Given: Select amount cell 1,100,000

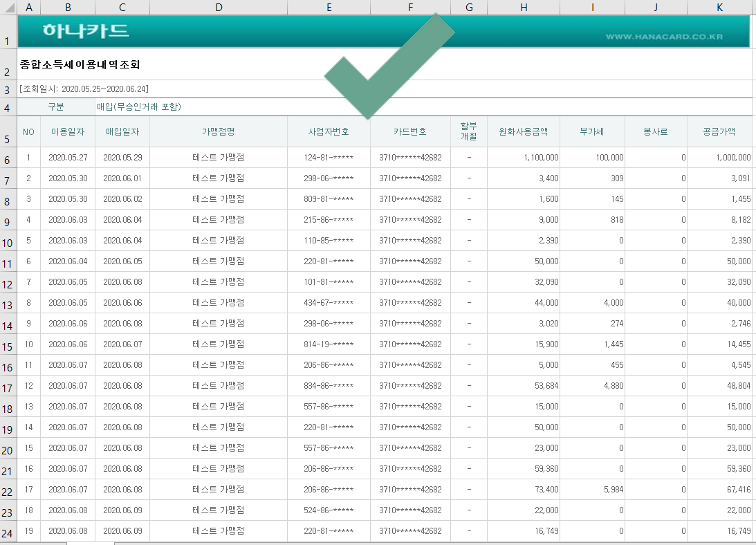Looking at the screenshot, I should [x=523, y=158].
